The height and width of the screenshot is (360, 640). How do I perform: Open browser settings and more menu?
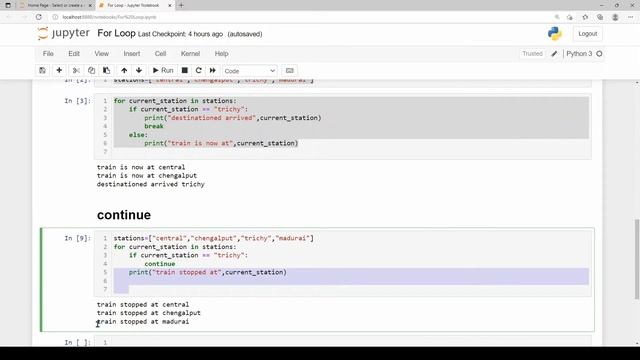pyautogui.click(x=631, y=17)
